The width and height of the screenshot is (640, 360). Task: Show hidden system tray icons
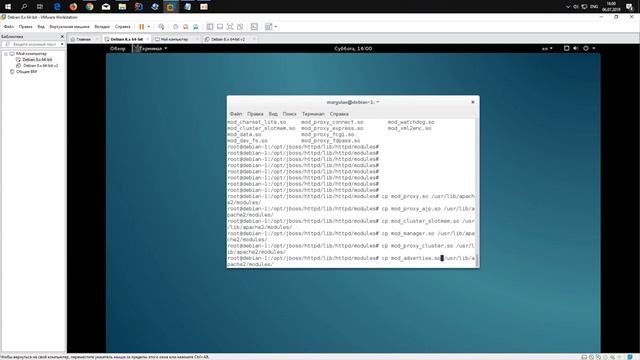[x=568, y=7]
